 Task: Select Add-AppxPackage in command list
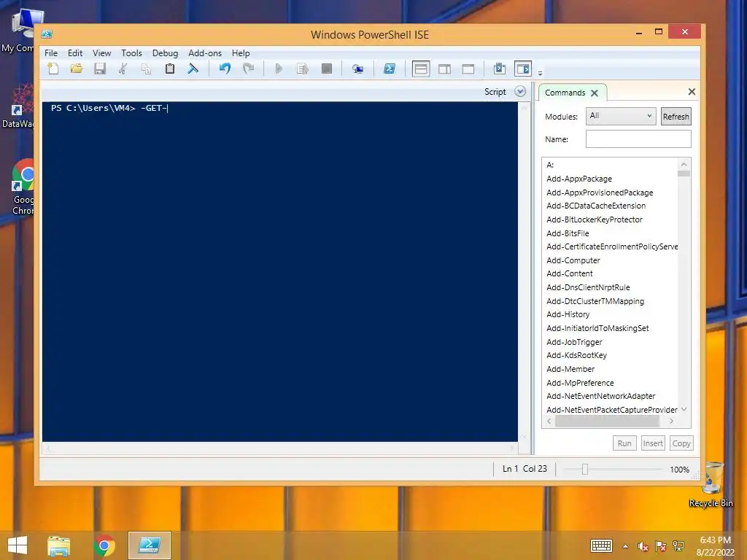pyautogui.click(x=578, y=179)
